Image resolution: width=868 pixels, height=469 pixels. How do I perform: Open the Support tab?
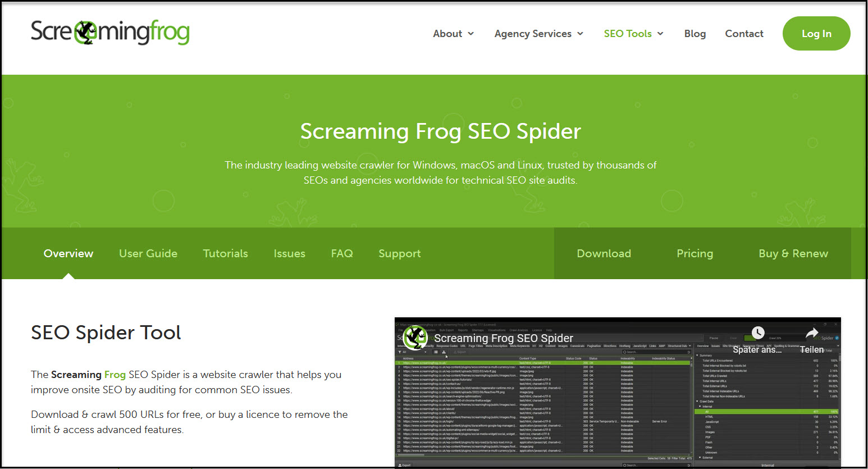point(399,253)
